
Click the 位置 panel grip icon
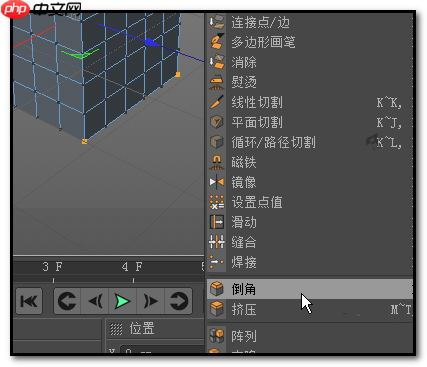[116, 329]
